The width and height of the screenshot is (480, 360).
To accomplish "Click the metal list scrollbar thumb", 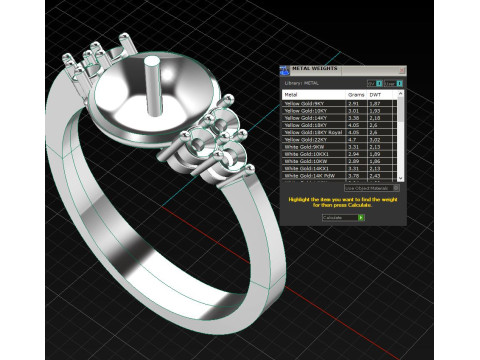I will [400, 109].
